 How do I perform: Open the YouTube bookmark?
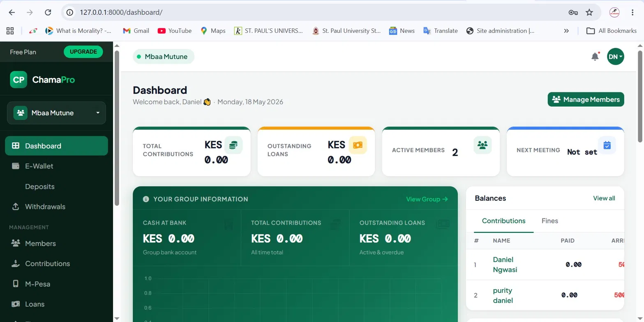tap(174, 31)
